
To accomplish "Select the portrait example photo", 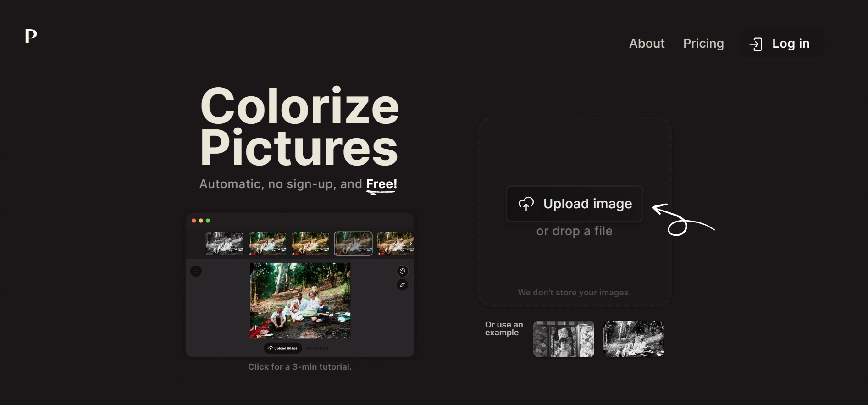I will [564, 339].
